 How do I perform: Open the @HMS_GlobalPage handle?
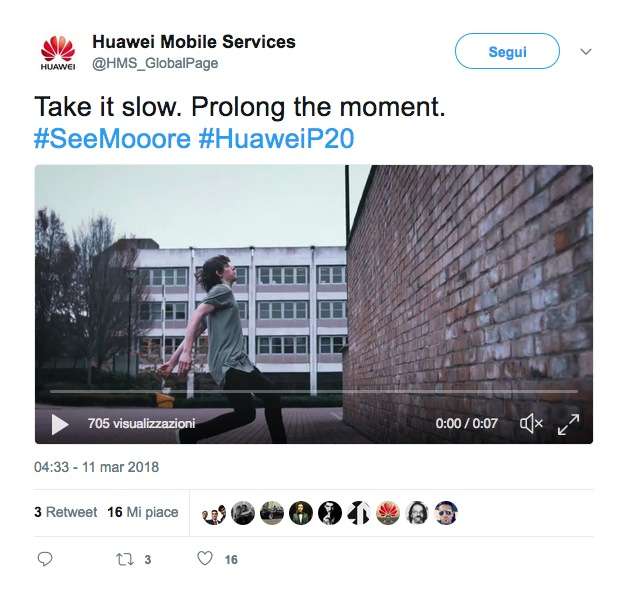(155, 63)
